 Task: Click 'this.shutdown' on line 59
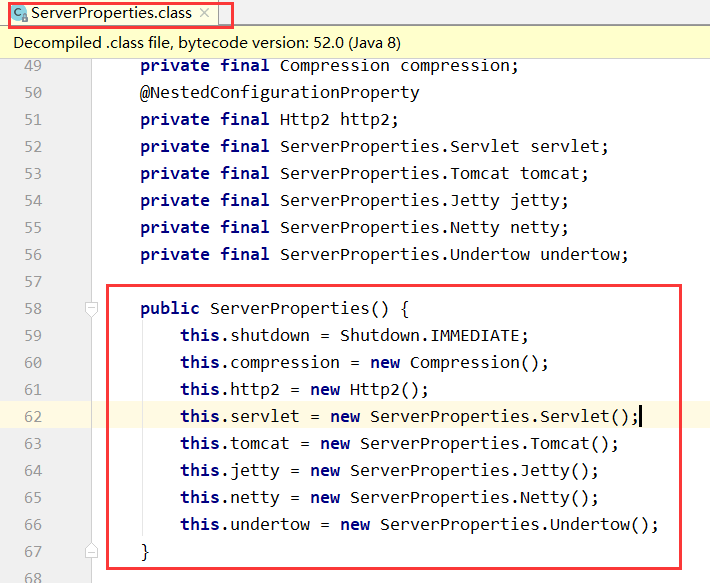(245, 336)
